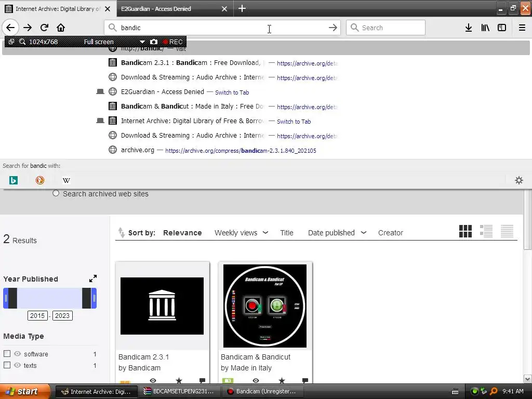Take a Bandicam screenshot with camera icon
Image resolution: width=532 pixels, height=399 pixels.
point(154,42)
